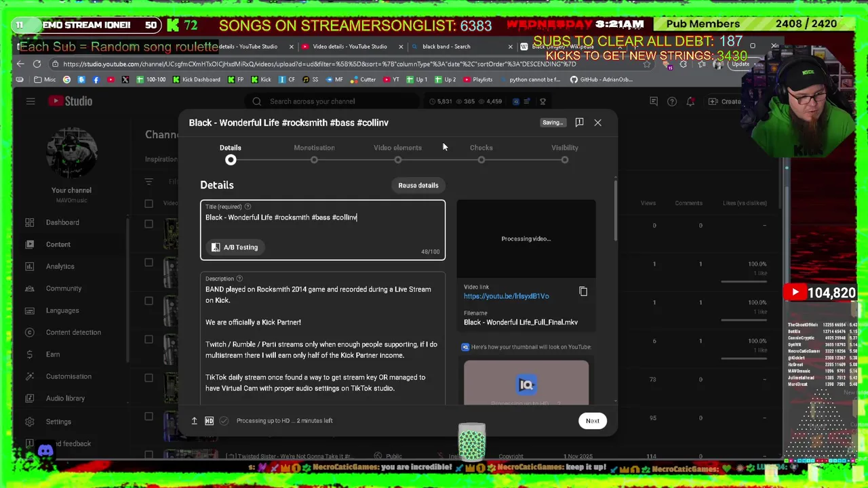
Task: Click the browser back arrow
Action: [x=20, y=64]
